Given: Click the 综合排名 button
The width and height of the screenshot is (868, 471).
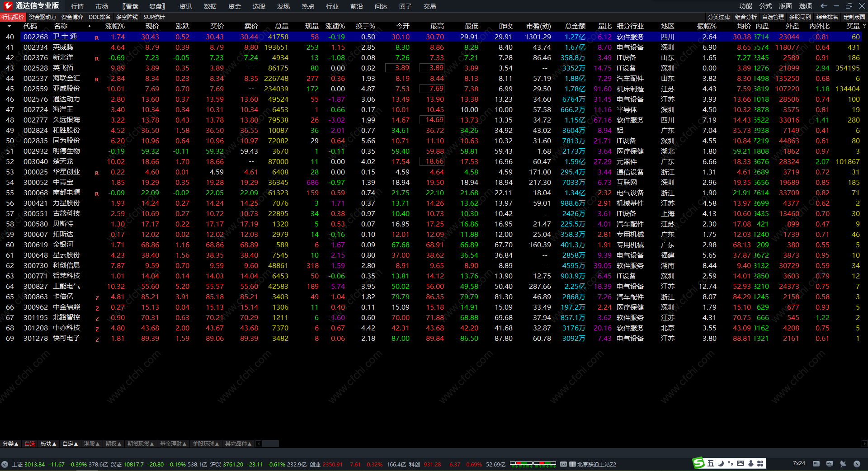Looking at the screenshot, I should pyautogui.click(x=827, y=17).
